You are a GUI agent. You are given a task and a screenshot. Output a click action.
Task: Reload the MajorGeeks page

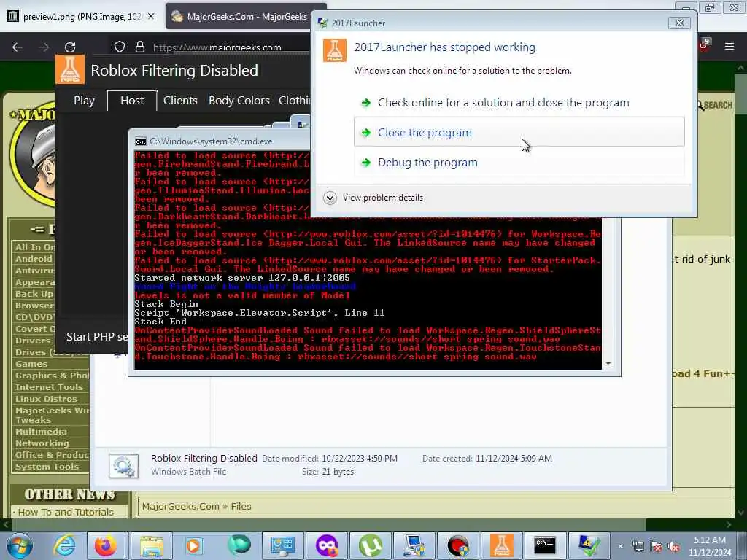click(x=70, y=47)
